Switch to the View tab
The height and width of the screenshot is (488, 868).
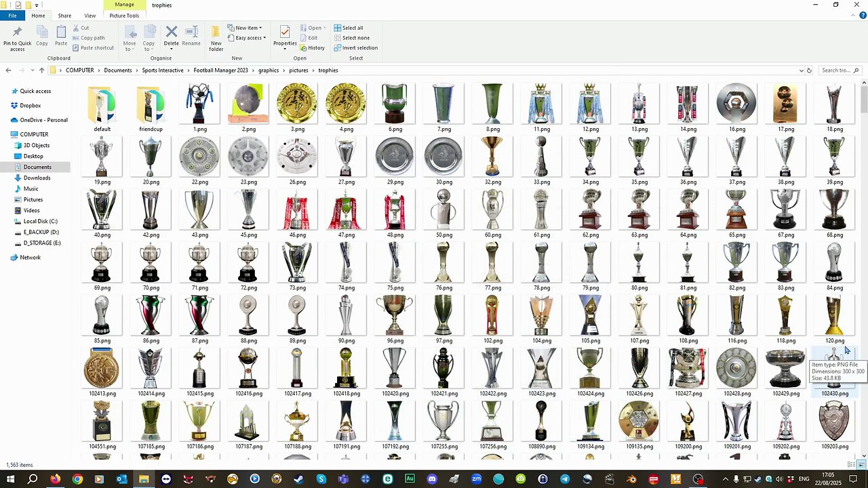point(90,16)
